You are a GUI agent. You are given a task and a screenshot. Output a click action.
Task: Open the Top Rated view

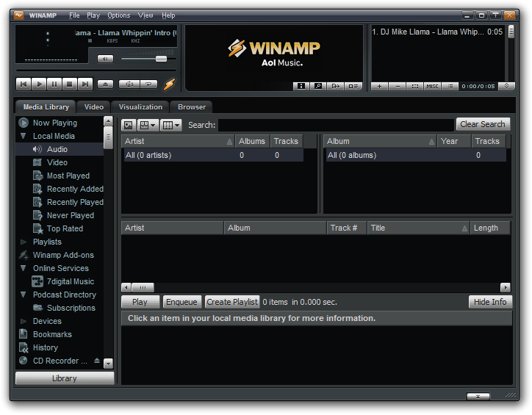click(x=65, y=228)
